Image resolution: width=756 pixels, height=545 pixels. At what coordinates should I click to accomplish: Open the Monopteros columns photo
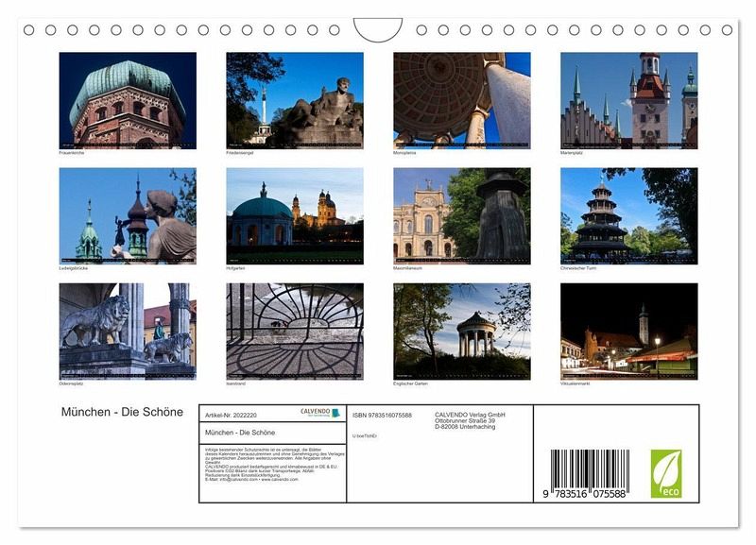(461, 100)
